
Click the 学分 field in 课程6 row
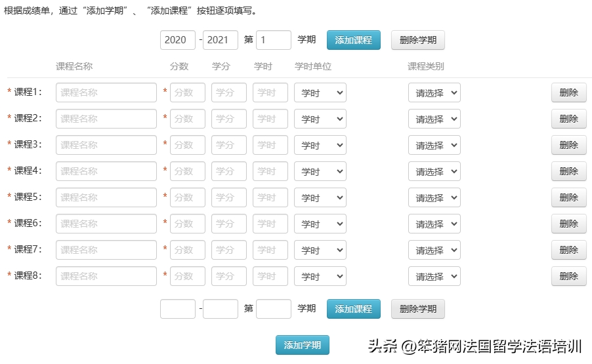(228, 224)
